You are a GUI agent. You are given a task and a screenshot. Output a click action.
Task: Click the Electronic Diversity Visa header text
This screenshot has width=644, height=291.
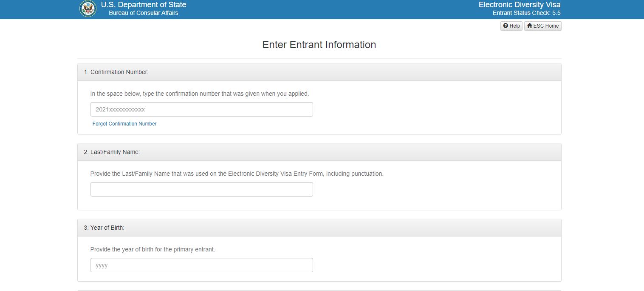[x=519, y=5]
